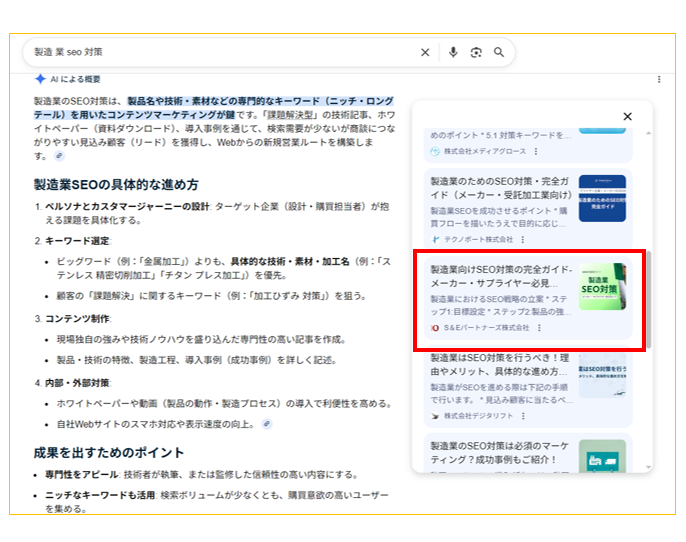Click the S&Eパートナーズ株式会社 site favicon
Image resolution: width=686 pixels, height=542 pixels.
pyautogui.click(x=435, y=328)
